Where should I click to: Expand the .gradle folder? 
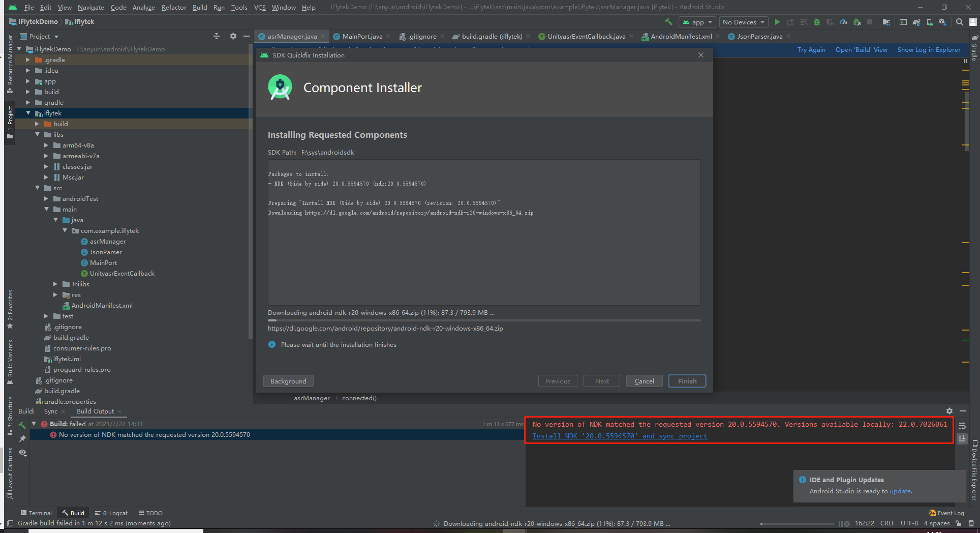pyautogui.click(x=28, y=60)
